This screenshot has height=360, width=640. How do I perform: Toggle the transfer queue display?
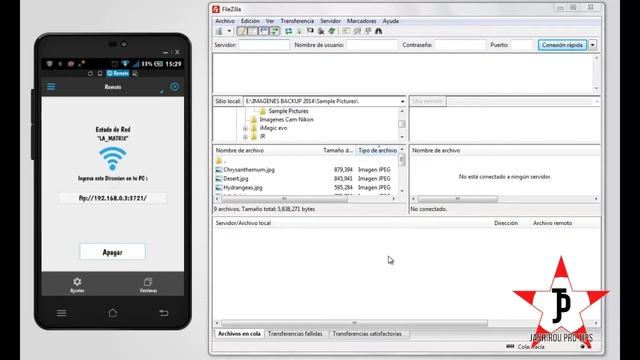(x=275, y=31)
